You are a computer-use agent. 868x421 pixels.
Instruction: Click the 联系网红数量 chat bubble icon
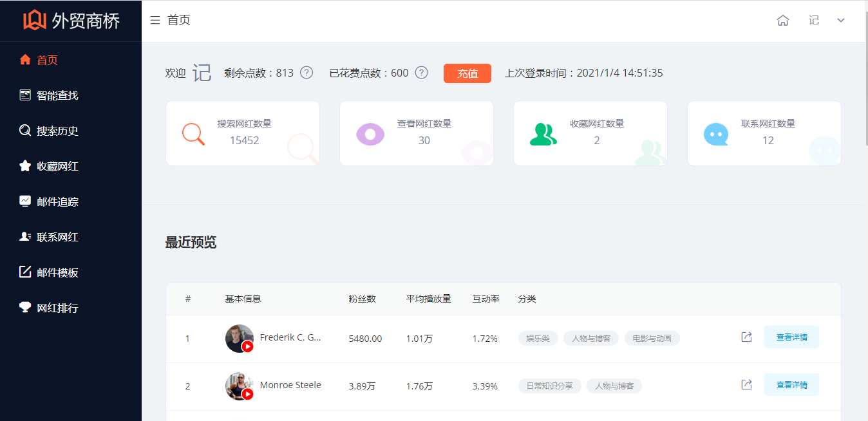pos(715,134)
